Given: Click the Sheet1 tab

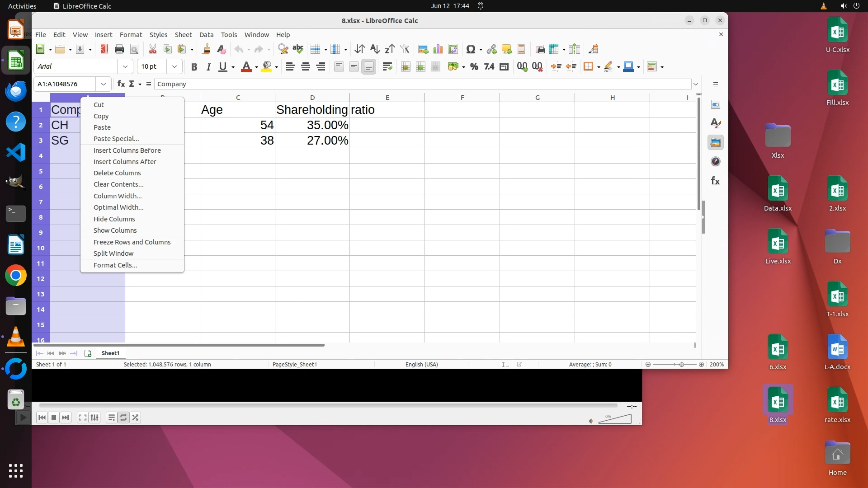Looking at the screenshot, I should pos(110,353).
